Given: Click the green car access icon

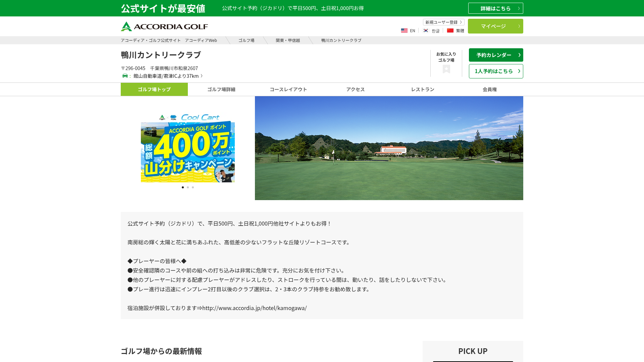Looking at the screenshot, I should point(125,76).
